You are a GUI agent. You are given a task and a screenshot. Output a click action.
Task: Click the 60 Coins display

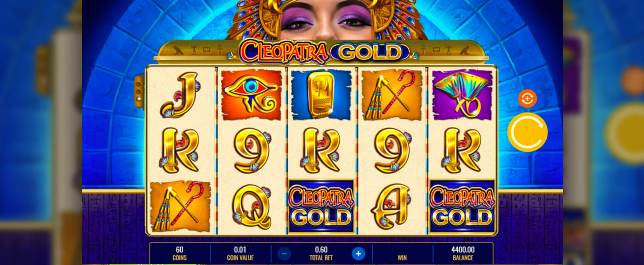tap(180, 254)
